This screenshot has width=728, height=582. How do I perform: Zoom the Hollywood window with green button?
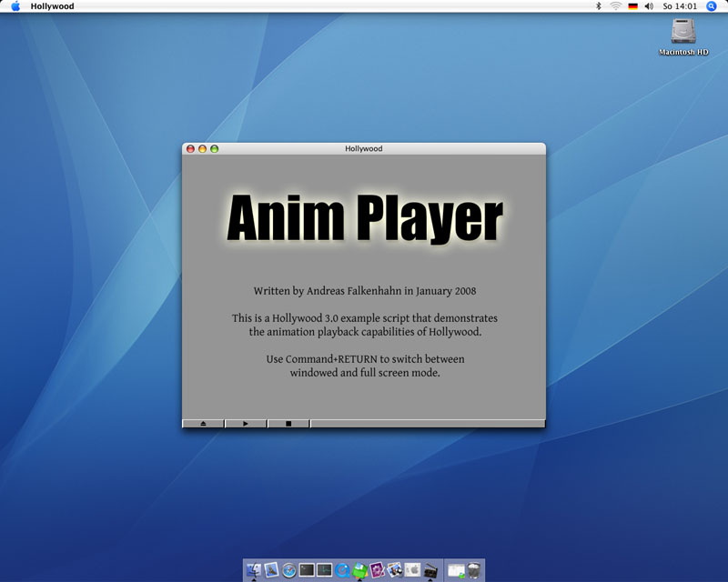(215, 148)
